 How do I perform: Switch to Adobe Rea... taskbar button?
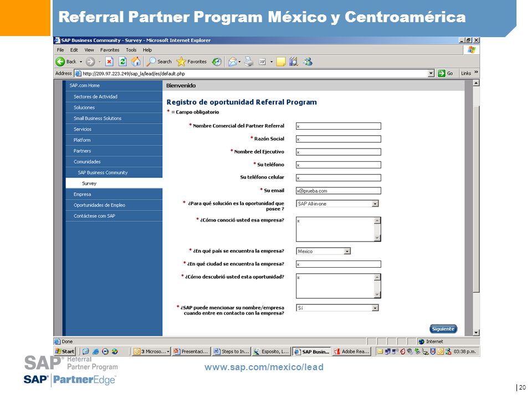pos(351,351)
